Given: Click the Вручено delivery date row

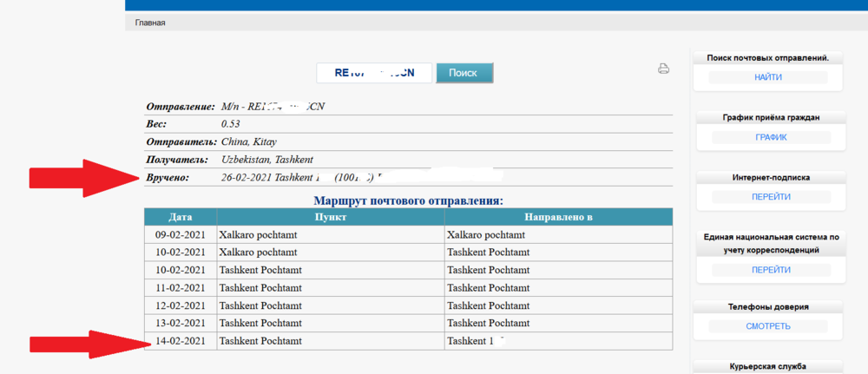Looking at the screenshot, I should 408,178.
